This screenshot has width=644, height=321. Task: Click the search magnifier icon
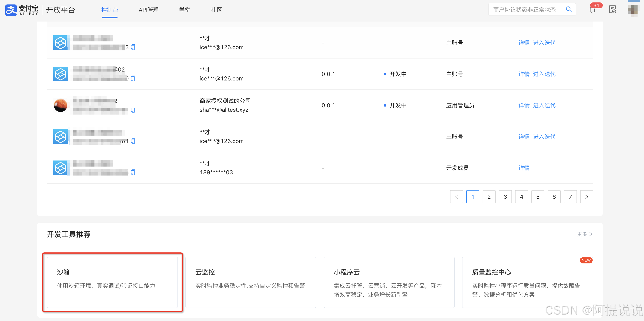[x=569, y=10]
